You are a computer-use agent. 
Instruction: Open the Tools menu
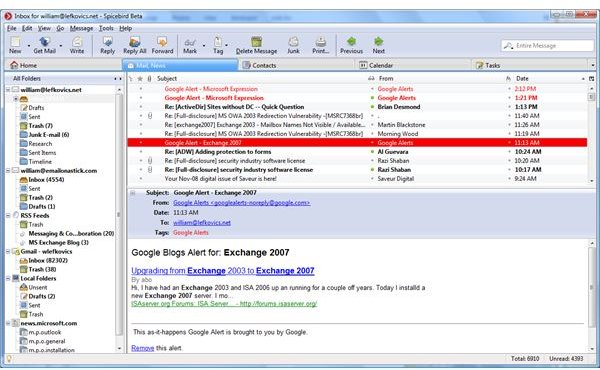tap(106, 28)
